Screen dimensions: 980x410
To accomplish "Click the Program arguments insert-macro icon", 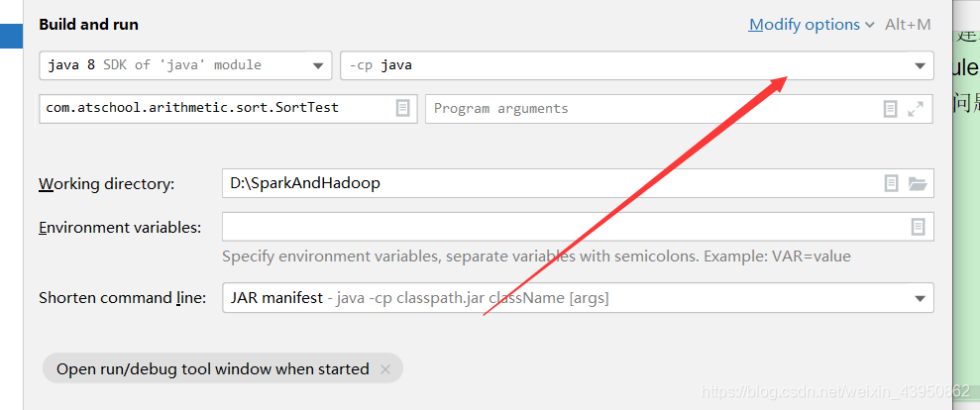I will (x=890, y=109).
